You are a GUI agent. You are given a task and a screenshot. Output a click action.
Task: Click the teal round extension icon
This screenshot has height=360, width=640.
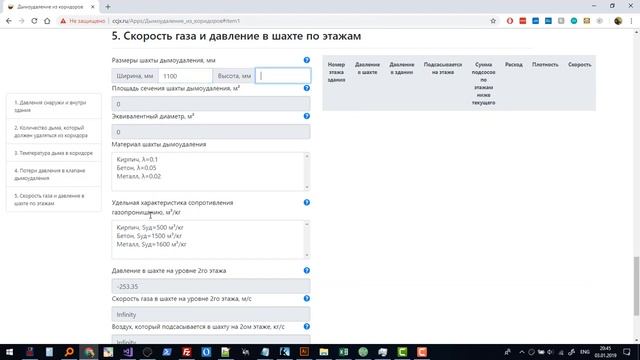tap(574, 21)
